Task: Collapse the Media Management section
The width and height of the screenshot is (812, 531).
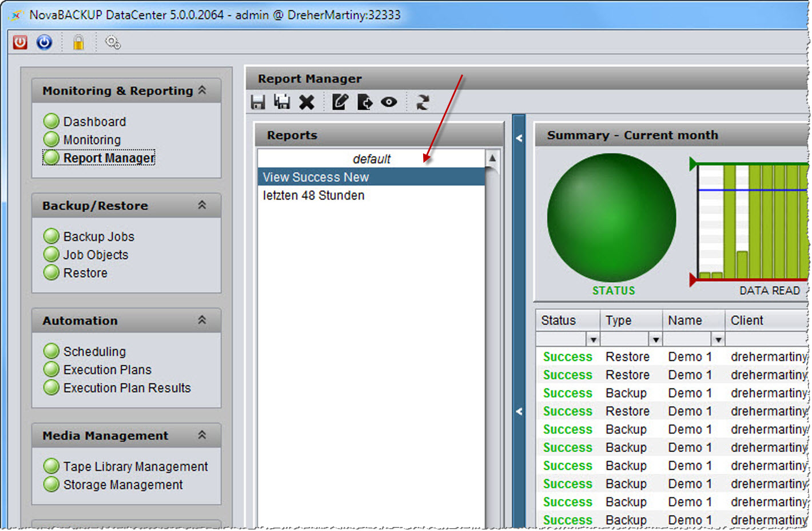Action: click(x=202, y=435)
